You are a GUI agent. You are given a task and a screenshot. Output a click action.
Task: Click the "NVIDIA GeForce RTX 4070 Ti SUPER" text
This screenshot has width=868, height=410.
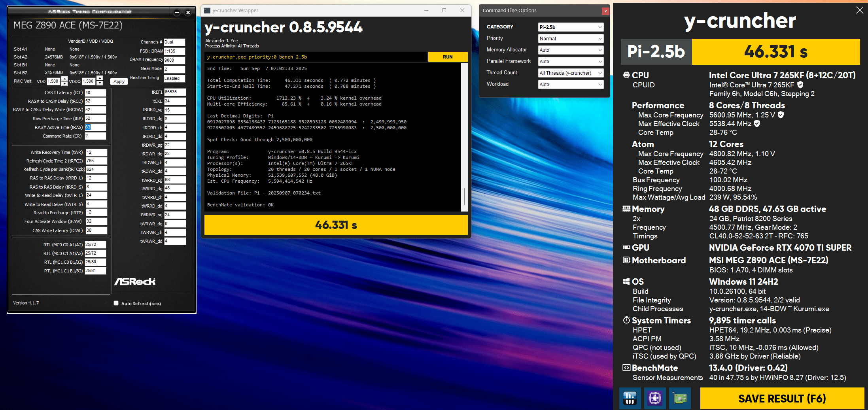[780, 248]
